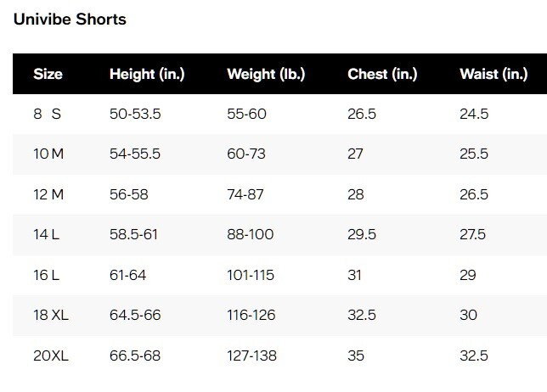This screenshot has height=392, width=547.
Task: Click the 26.5 waist value
Action: (x=474, y=194)
